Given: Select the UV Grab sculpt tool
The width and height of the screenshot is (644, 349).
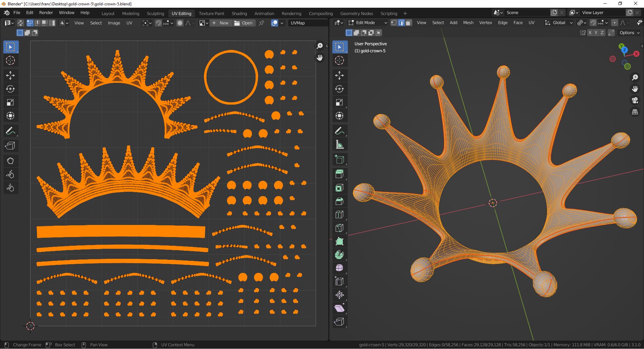Looking at the screenshot, I should click(x=10, y=161).
